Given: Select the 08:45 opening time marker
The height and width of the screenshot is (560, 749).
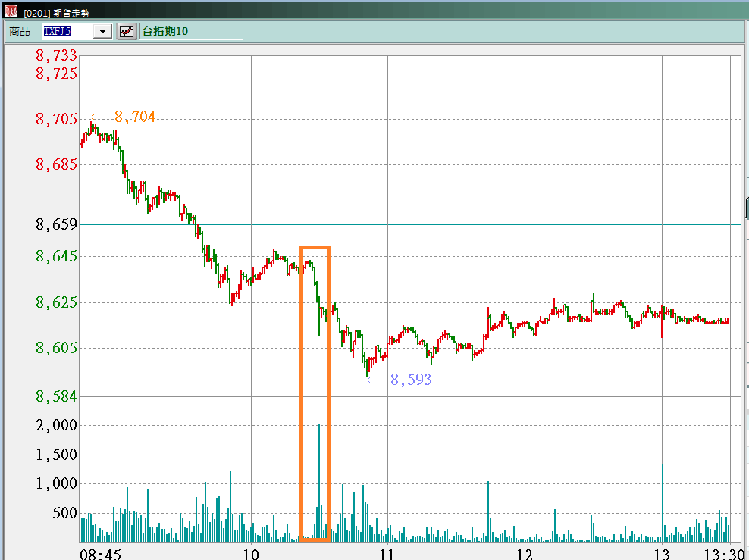Looking at the screenshot, I should coord(100,554).
